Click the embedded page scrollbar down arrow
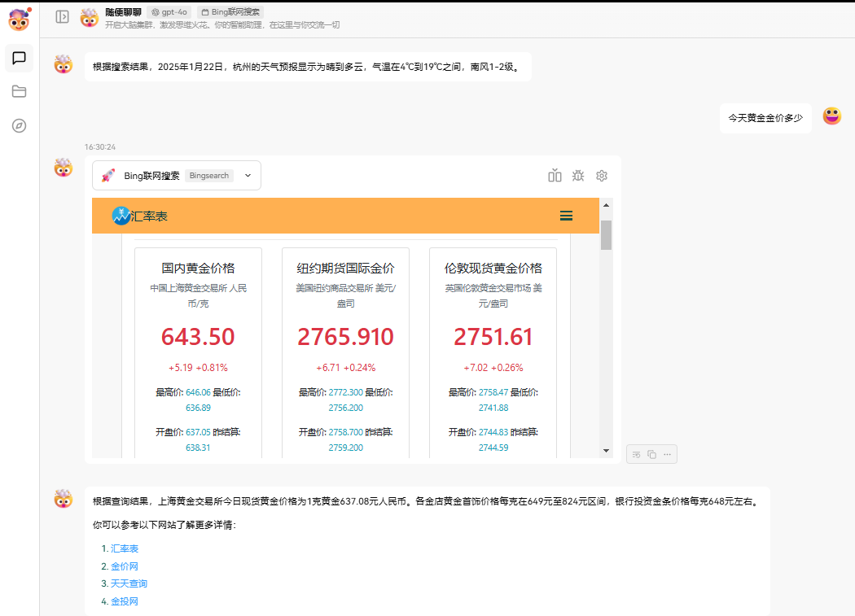The width and height of the screenshot is (855, 616). 606,451
